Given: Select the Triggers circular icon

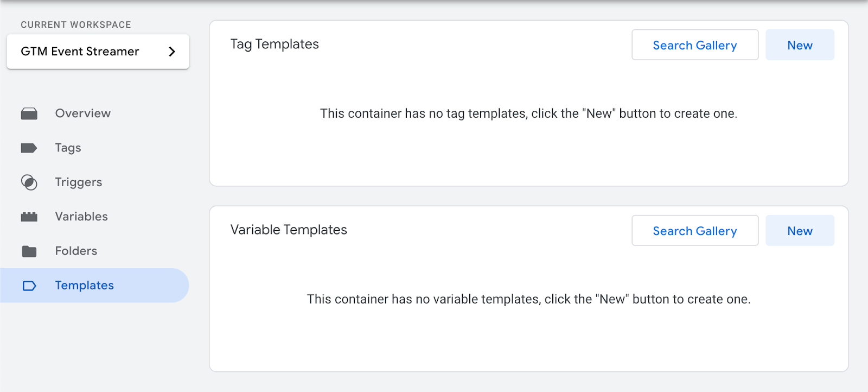Looking at the screenshot, I should click(29, 182).
